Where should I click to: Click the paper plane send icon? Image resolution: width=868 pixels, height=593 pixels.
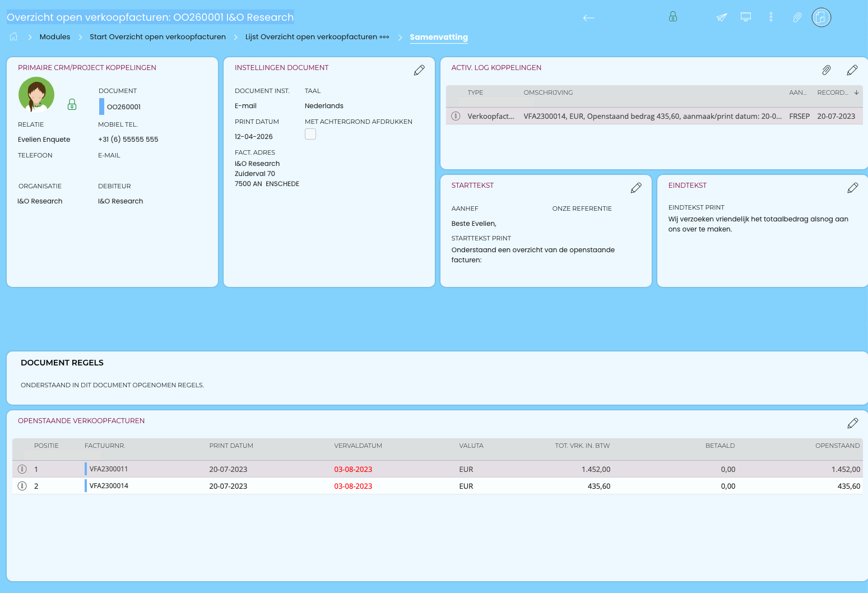(x=722, y=17)
